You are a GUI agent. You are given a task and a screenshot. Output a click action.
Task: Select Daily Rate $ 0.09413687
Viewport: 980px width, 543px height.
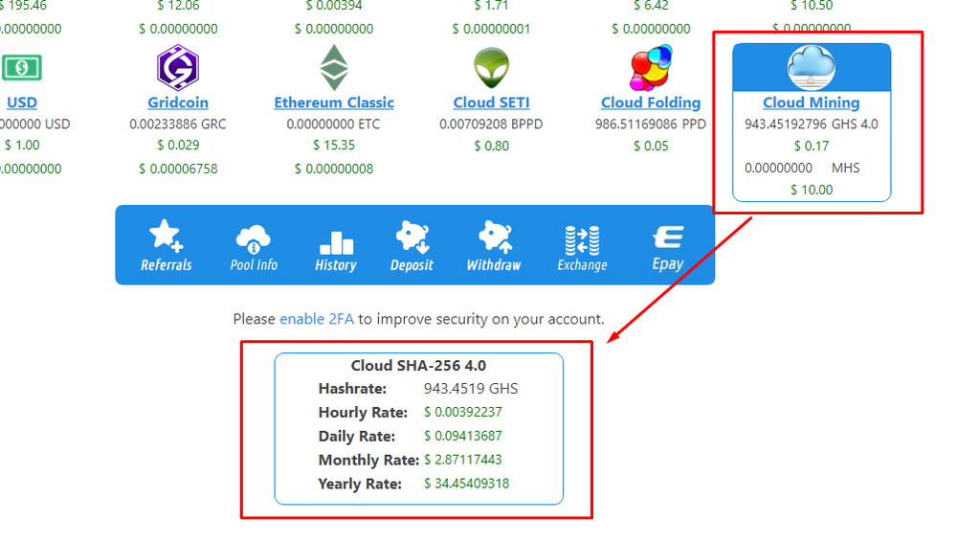pos(462,436)
